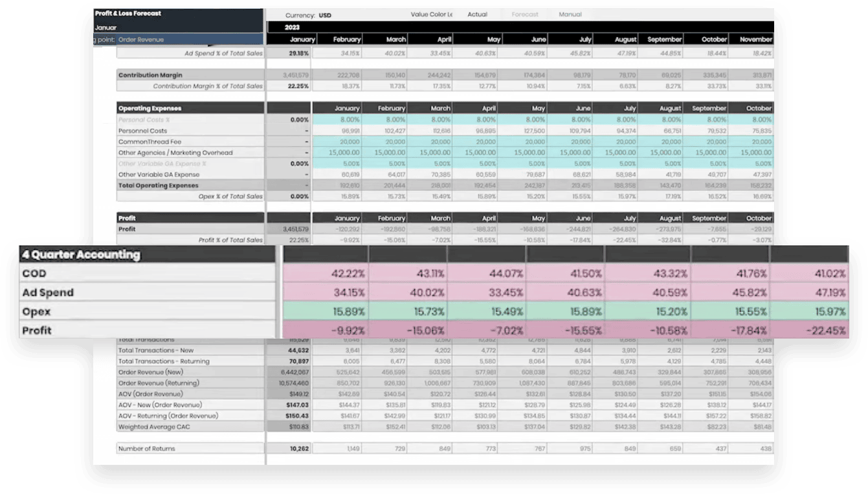
Task: Click the 43.32% COD cell
Action: [648, 274]
